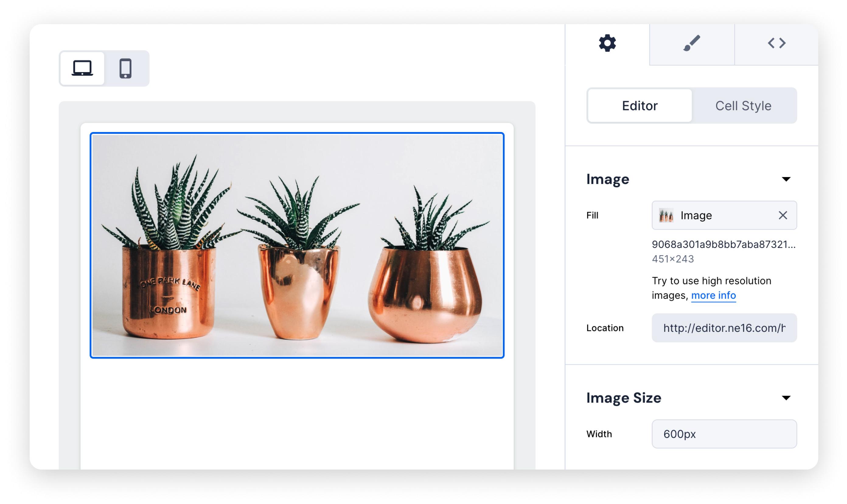Click the Width label
This screenshot has width=847, height=504.
click(599, 434)
